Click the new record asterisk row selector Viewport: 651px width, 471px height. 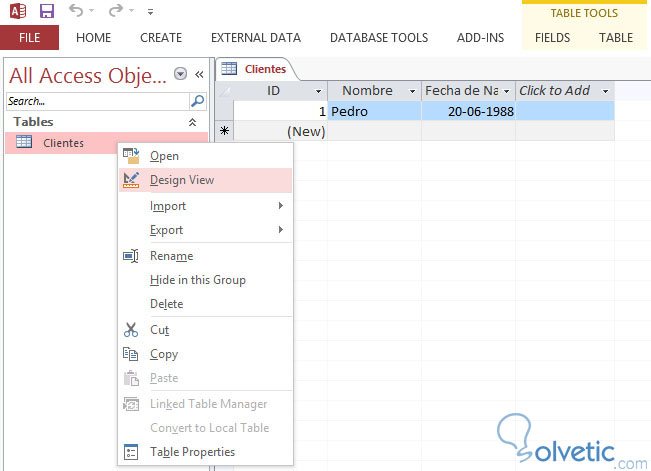tap(225, 131)
